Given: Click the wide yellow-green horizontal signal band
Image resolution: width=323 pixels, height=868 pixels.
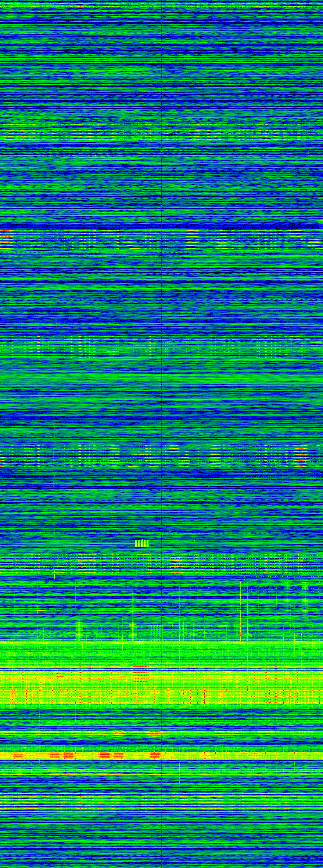Looking at the screenshot, I should (162, 689).
